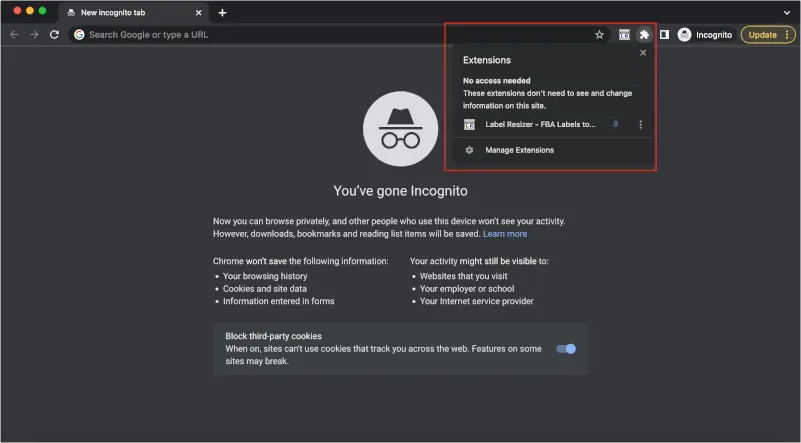The image size is (801, 443).
Task: Close the New incognito tab
Action: click(198, 13)
